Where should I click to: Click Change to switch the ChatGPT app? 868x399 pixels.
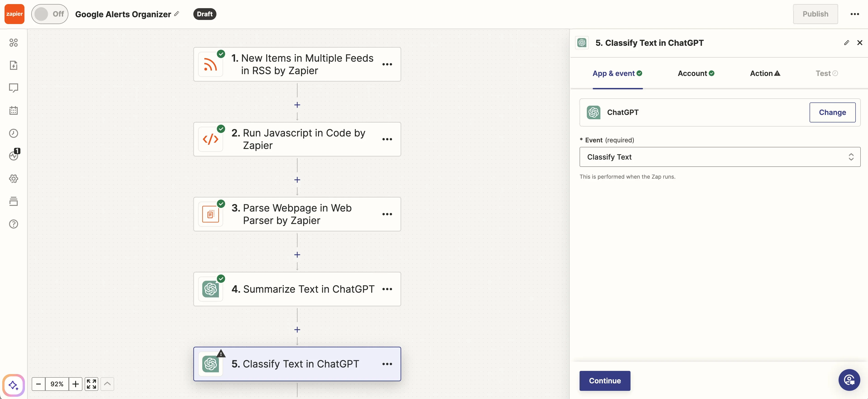click(x=832, y=112)
